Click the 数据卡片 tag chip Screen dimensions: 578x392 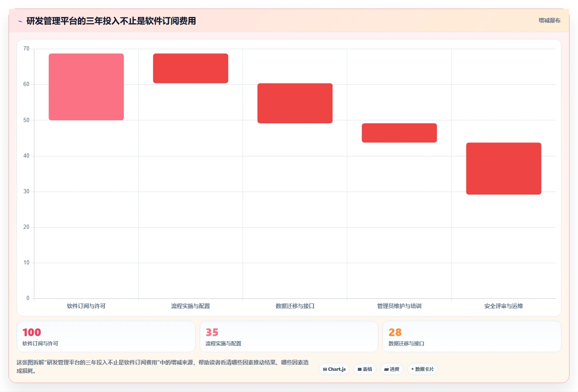click(422, 369)
